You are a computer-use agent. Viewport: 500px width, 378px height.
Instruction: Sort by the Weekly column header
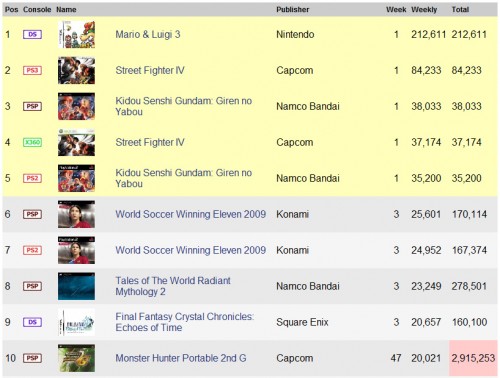pyautogui.click(x=424, y=10)
